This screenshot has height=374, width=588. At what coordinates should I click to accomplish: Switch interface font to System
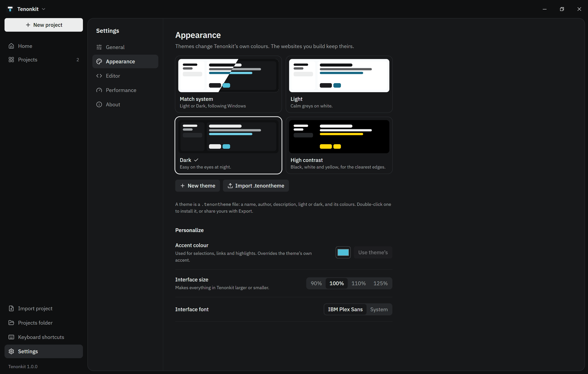(x=379, y=309)
